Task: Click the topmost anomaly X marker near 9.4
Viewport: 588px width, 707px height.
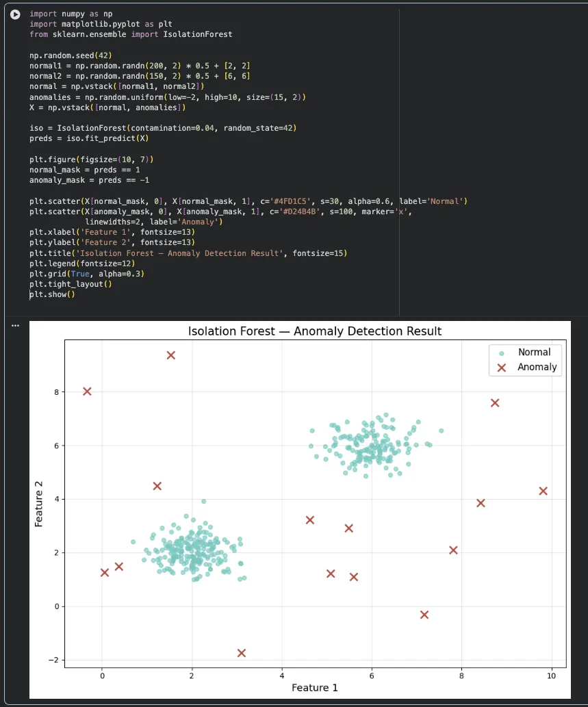Action: coord(171,355)
